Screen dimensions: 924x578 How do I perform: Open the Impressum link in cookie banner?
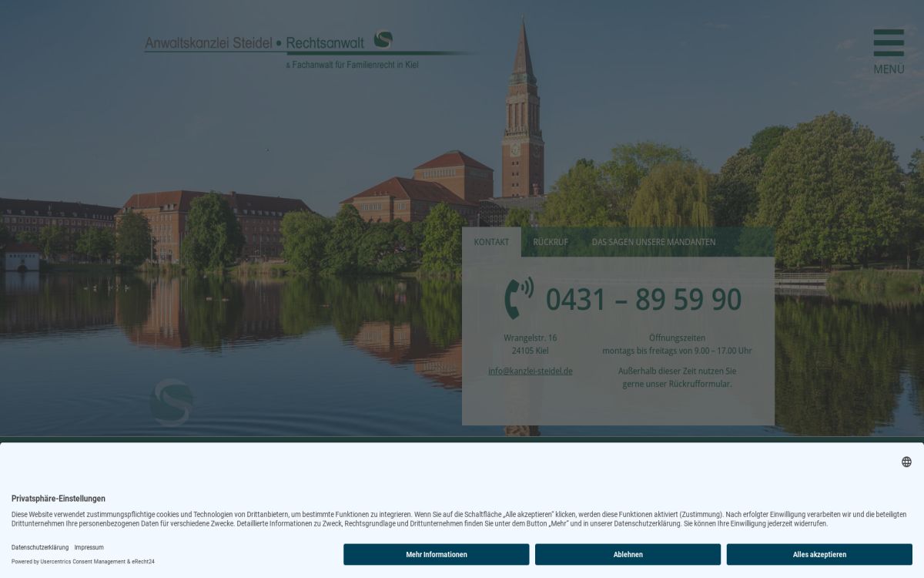[x=89, y=547]
